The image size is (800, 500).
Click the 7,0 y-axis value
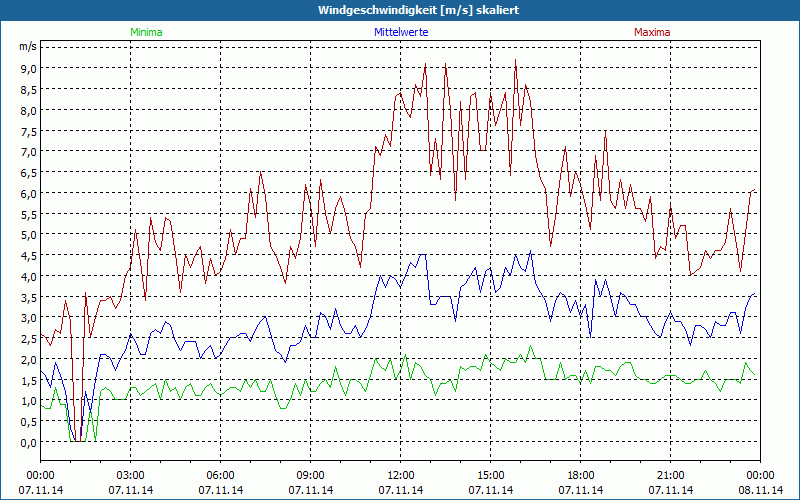pos(29,152)
